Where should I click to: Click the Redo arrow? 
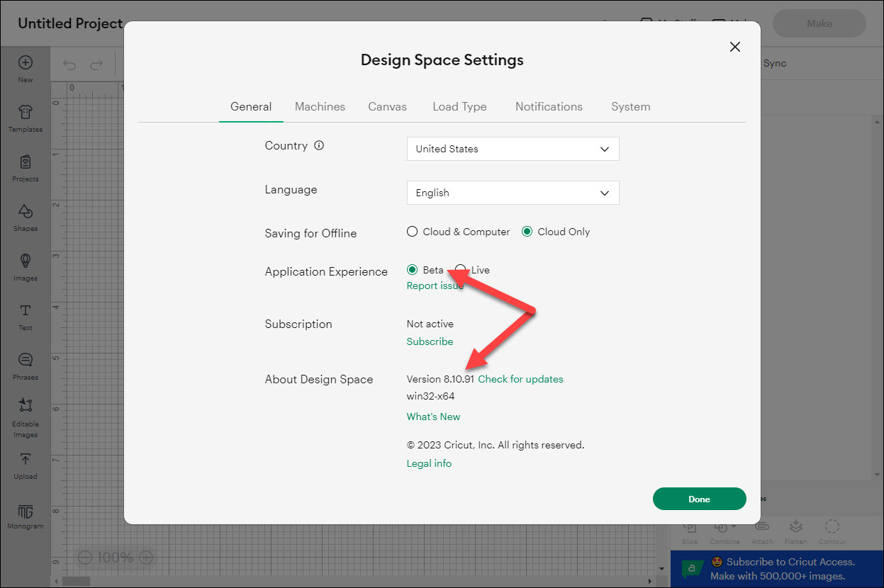[x=96, y=65]
